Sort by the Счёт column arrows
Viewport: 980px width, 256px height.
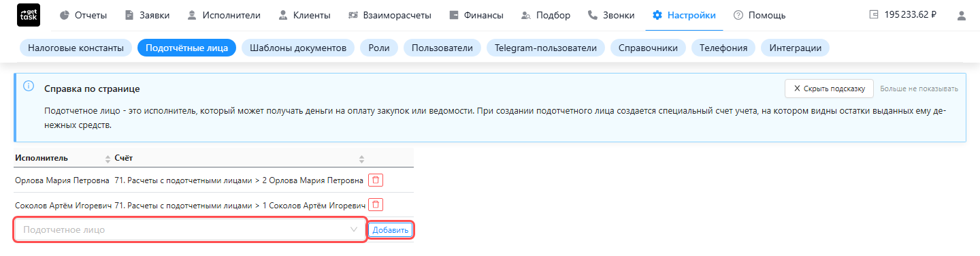pos(362,158)
